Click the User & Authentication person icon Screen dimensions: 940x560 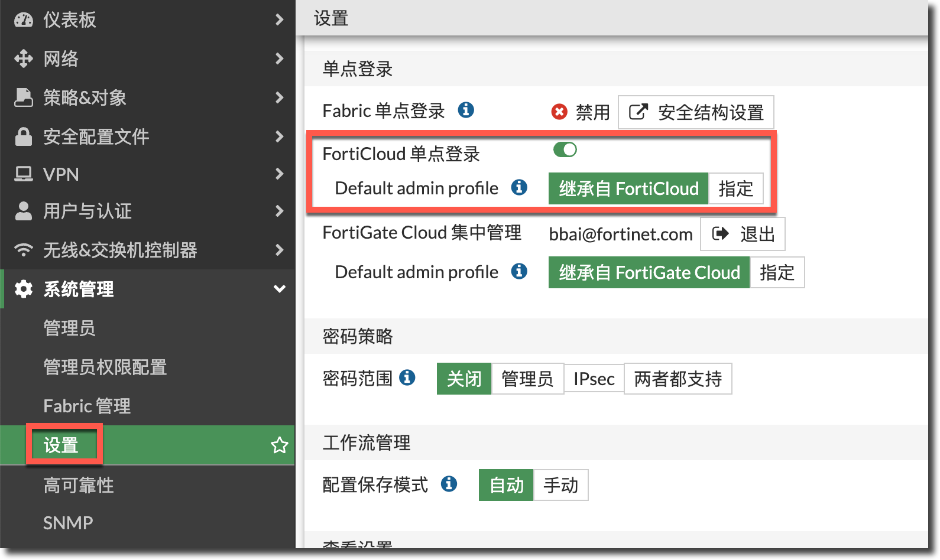24,211
